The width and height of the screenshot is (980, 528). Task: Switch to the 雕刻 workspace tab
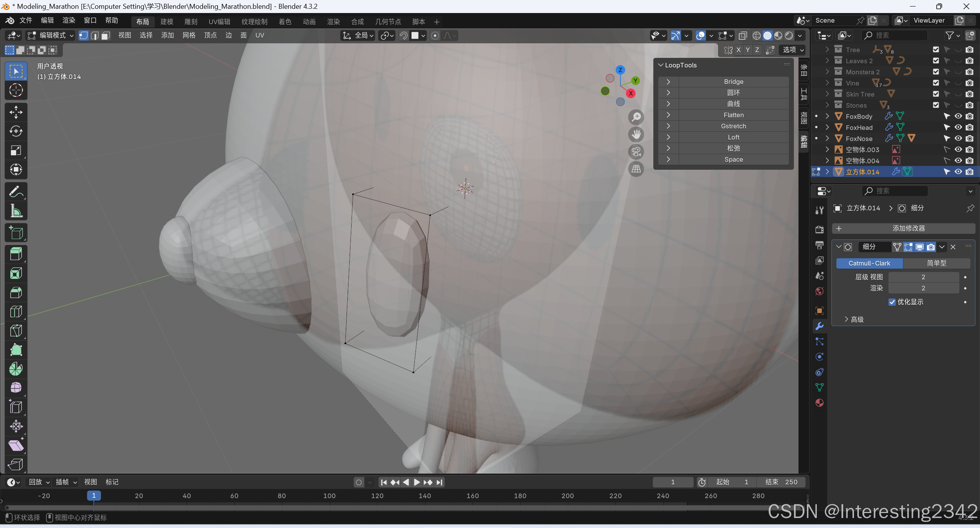coord(191,22)
